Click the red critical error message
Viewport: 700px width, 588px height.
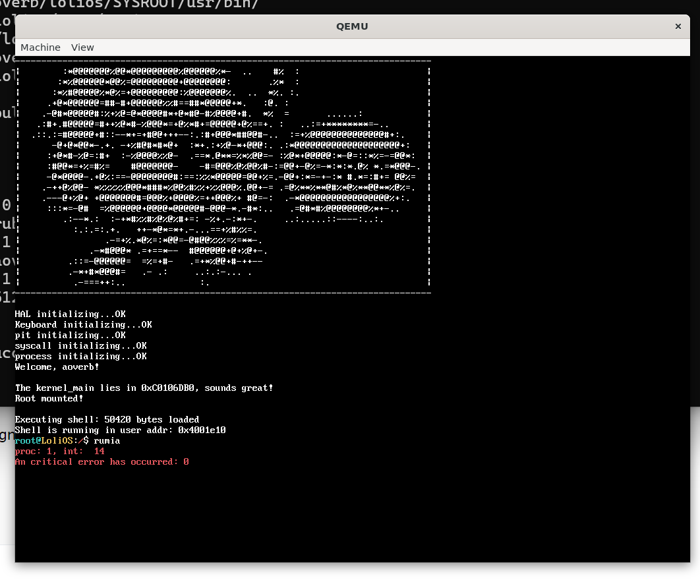pos(102,462)
